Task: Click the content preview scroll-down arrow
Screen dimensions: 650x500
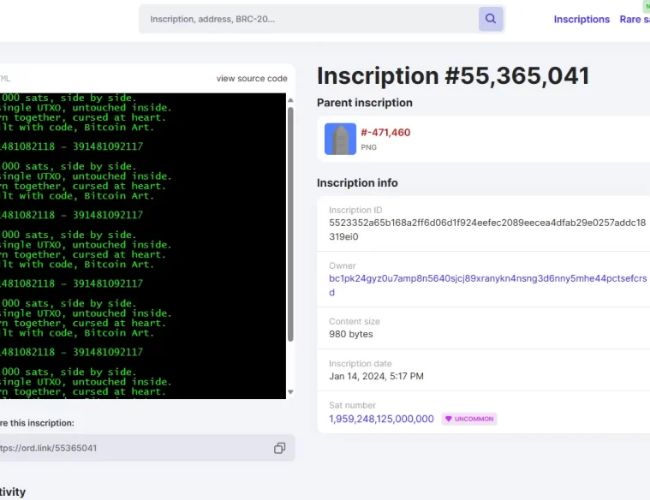Action: click(x=291, y=392)
